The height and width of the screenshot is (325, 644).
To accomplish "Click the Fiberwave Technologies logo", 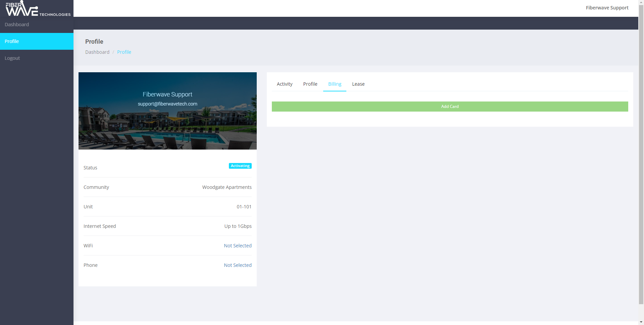I will tap(38, 8).
